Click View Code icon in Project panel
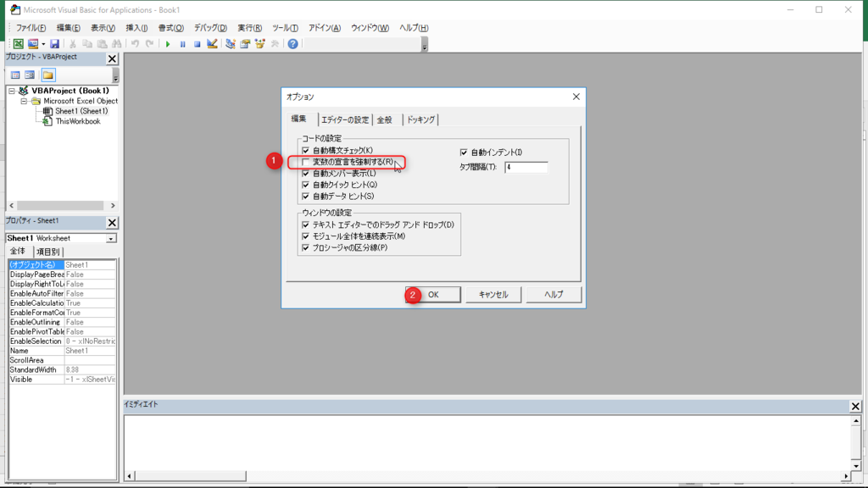Viewport: 868px width, 488px height. click(15, 75)
